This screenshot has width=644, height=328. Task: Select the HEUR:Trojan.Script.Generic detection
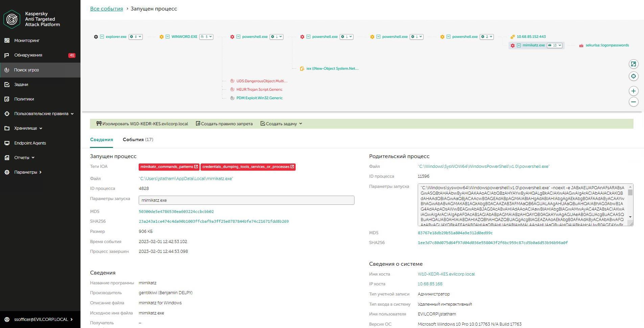[259, 90]
